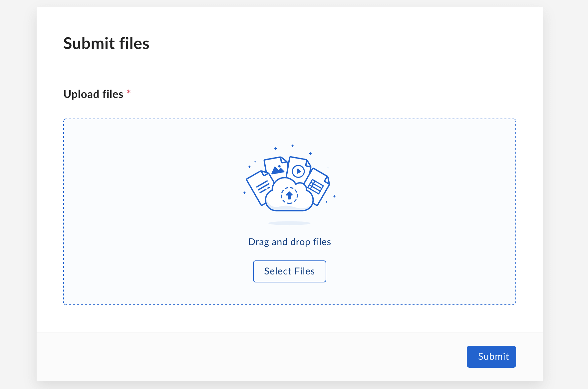Click the Select Files button

tap(289, 271)
